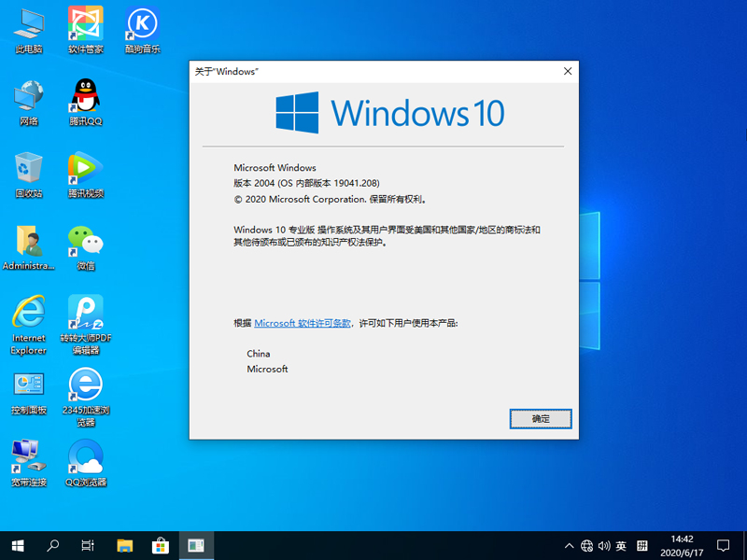Open the 此电脑 desktop icon
Image resolution: width=747 pixels, height=560 pixels.
coord(29,31)
